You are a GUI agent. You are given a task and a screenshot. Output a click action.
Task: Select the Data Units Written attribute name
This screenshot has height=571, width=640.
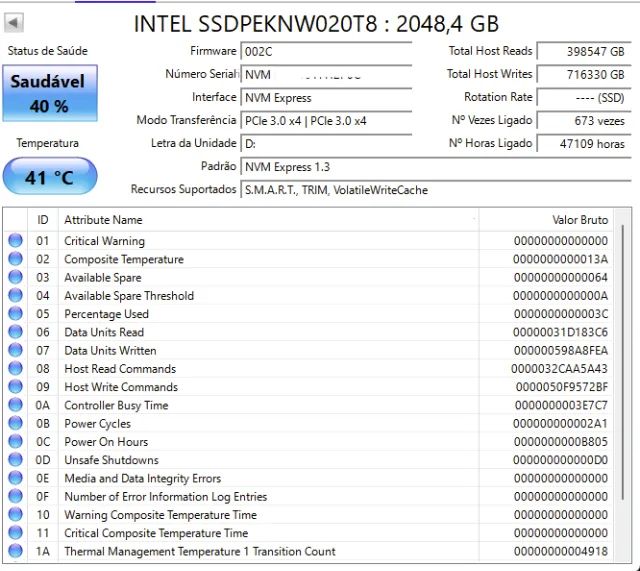[110, 351]
